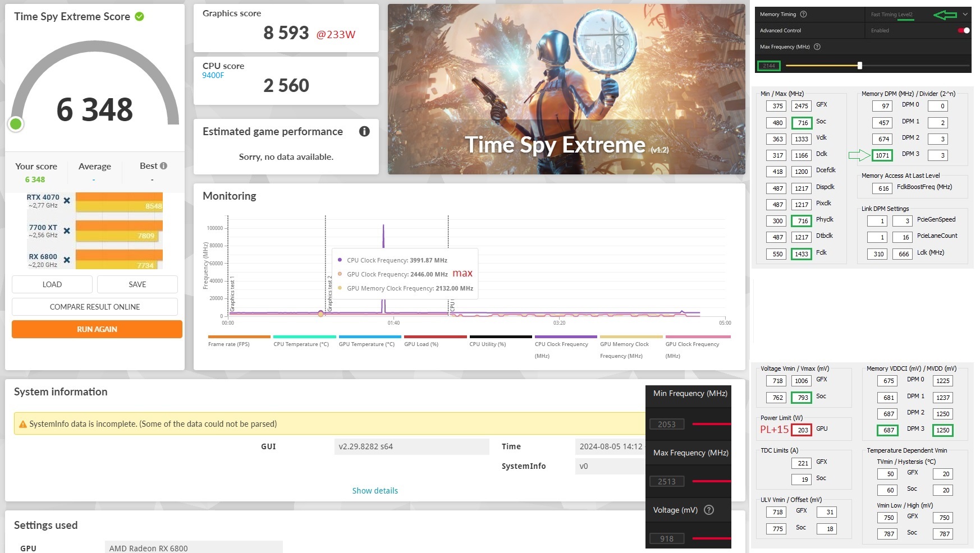Click the Vclk max 1333 field

pyautogui.click(x=802, y=139)
